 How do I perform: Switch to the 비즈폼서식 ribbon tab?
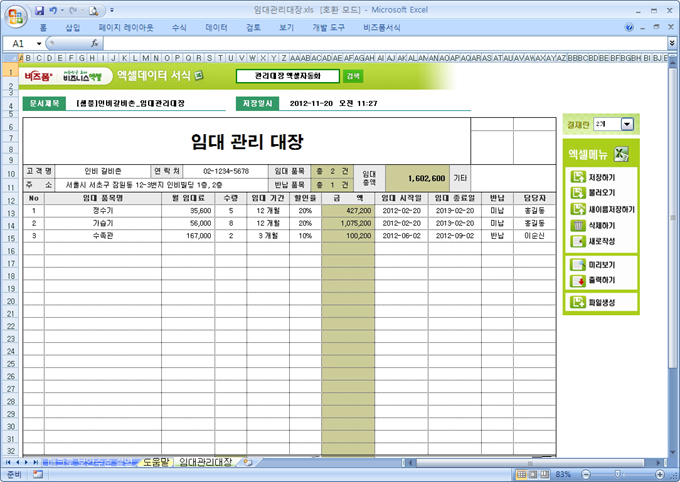click(x=381, y=28)
